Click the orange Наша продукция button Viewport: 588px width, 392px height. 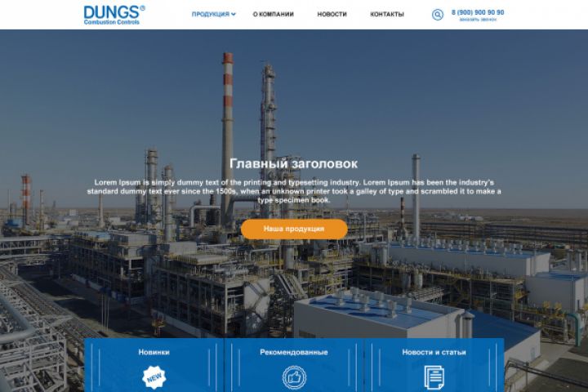coord(294,229)
